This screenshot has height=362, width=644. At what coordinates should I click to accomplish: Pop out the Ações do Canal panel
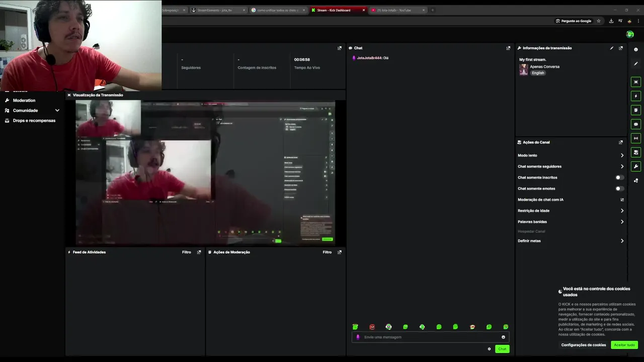click(x=621, y=142)
